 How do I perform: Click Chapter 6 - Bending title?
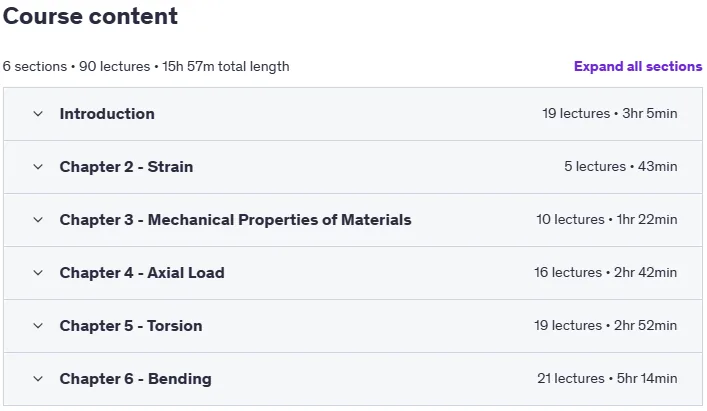tap(135, 379)
